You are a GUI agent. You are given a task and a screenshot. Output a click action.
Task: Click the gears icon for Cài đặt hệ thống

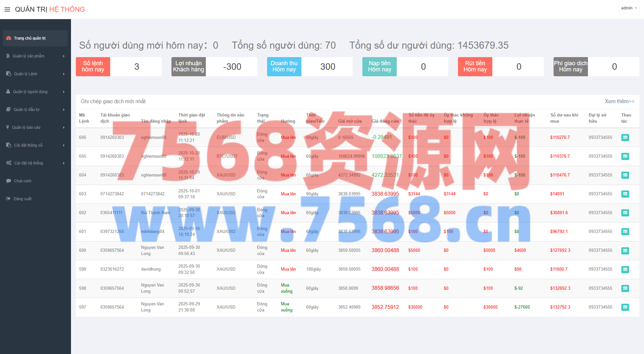[9, 163]
